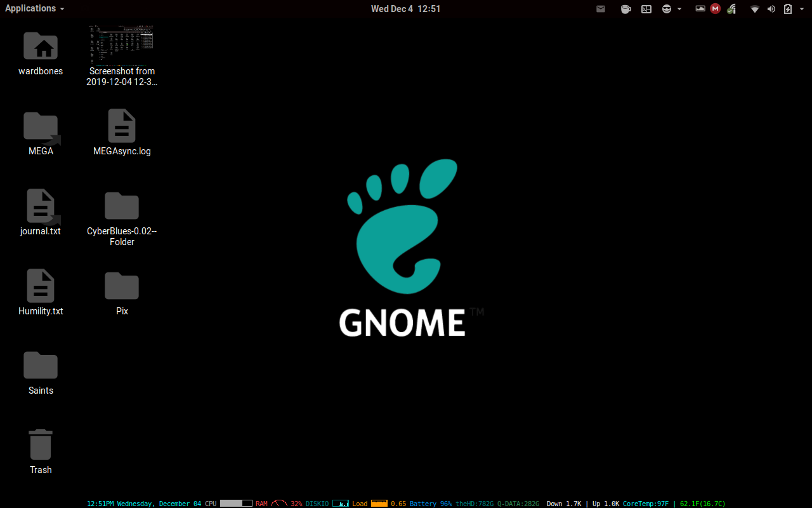Open the Pix folder icon
Screen dimensions: 812x508
(x=122, y=286)
